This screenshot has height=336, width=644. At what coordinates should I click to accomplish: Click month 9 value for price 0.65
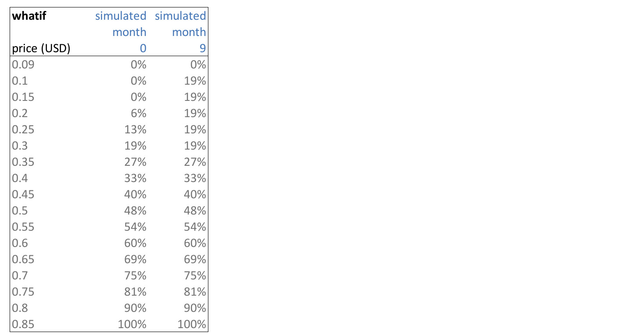[x=195, y=260]
